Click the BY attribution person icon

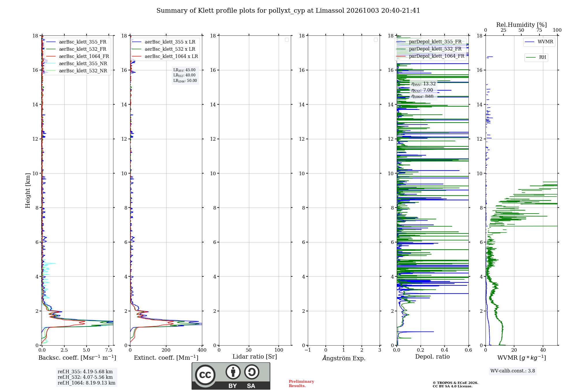click(x=233, y=372)
